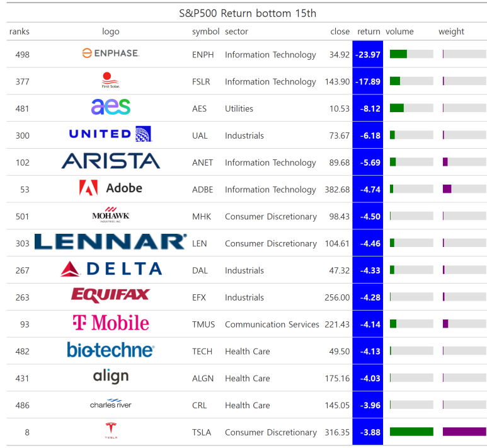Select the logo column header
Screen dimensions: 487x448
[111, 32]
